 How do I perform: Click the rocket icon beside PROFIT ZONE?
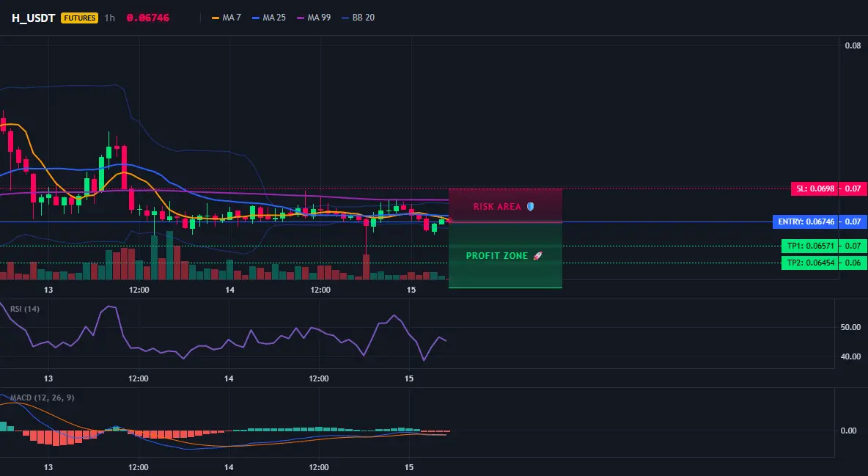pos(537,256)
